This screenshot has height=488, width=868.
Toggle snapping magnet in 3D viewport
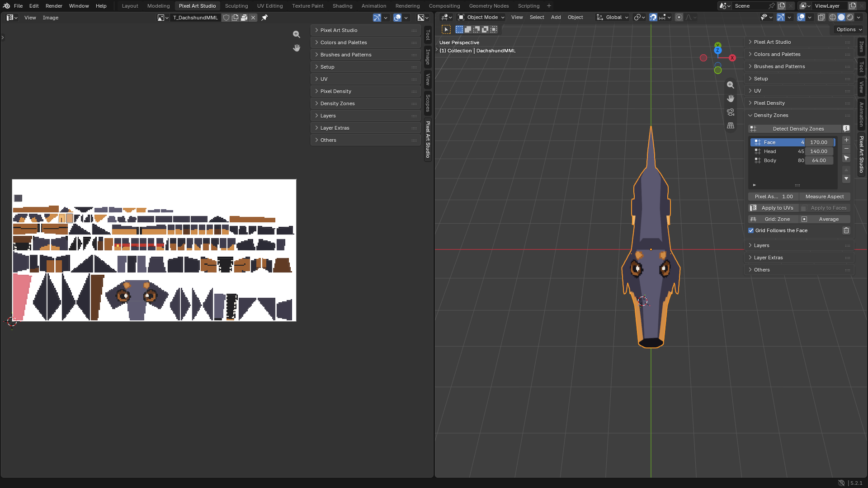[x=653, y=17]
